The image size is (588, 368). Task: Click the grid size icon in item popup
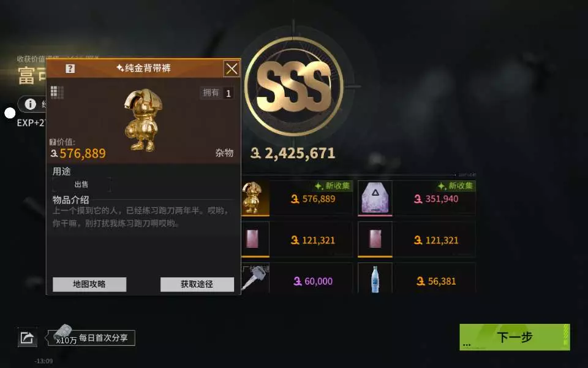pyautogui.click(x=57, y=92)
